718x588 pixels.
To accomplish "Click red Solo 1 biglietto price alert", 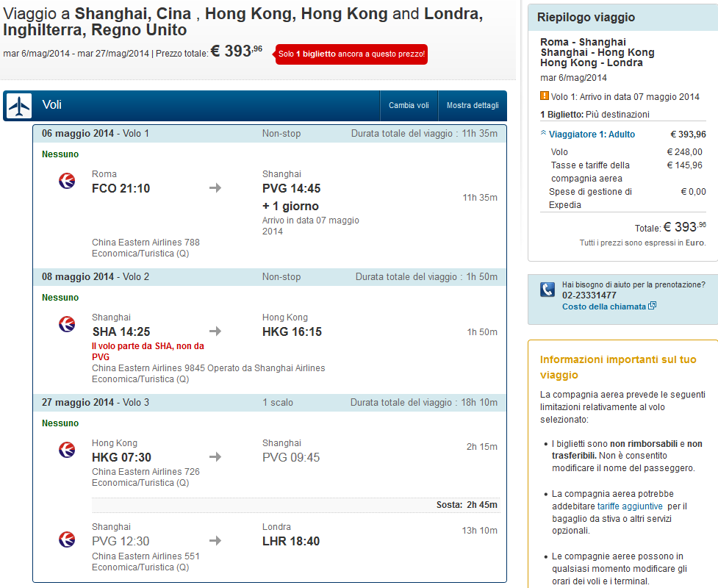I will [351, 54].
